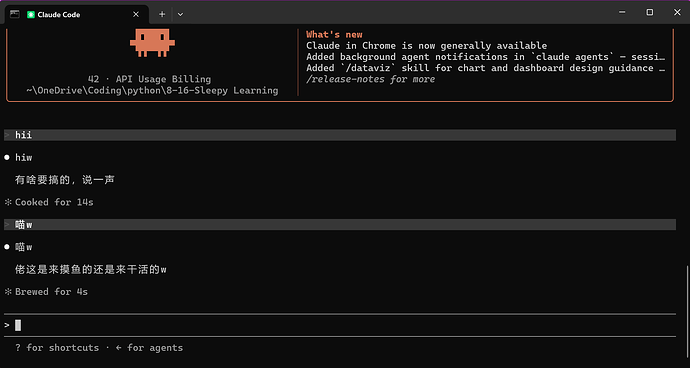Click the line "佬这是来摸鱼的还是来干活的w"
Image resolution: width=690 pixels, height=368 pixels.
[x=91, y=270]
